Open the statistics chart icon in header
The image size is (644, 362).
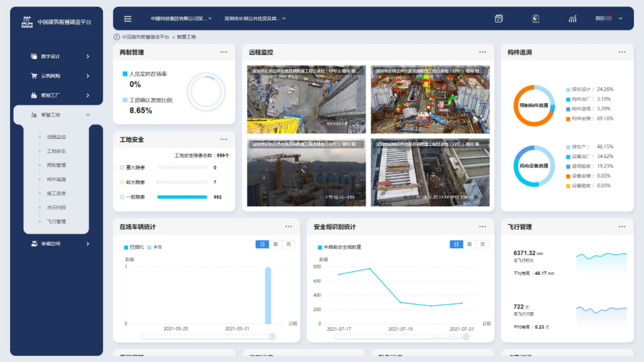click(572, 18)
